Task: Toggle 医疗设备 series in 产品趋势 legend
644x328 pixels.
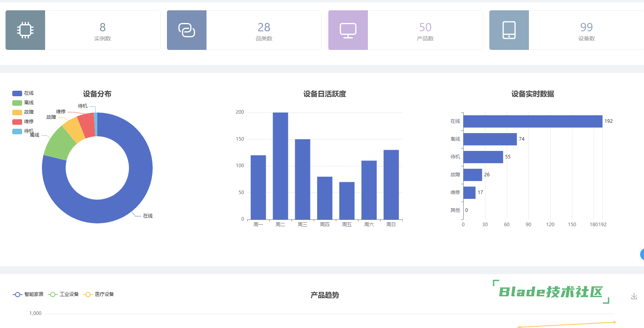Action: pyautogui.click(x=98, y=294)
